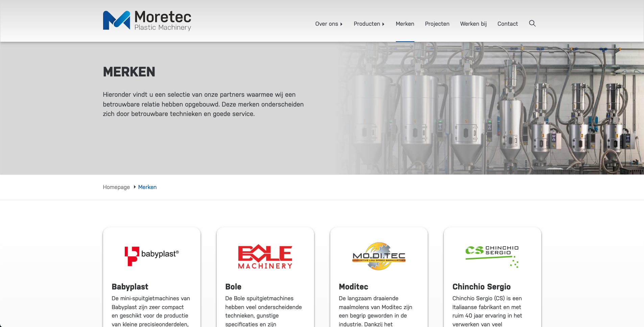Screen dimensions: 644x327
Task: Open the Chinchio Sergio heading link
Action: tap(481, 287)
